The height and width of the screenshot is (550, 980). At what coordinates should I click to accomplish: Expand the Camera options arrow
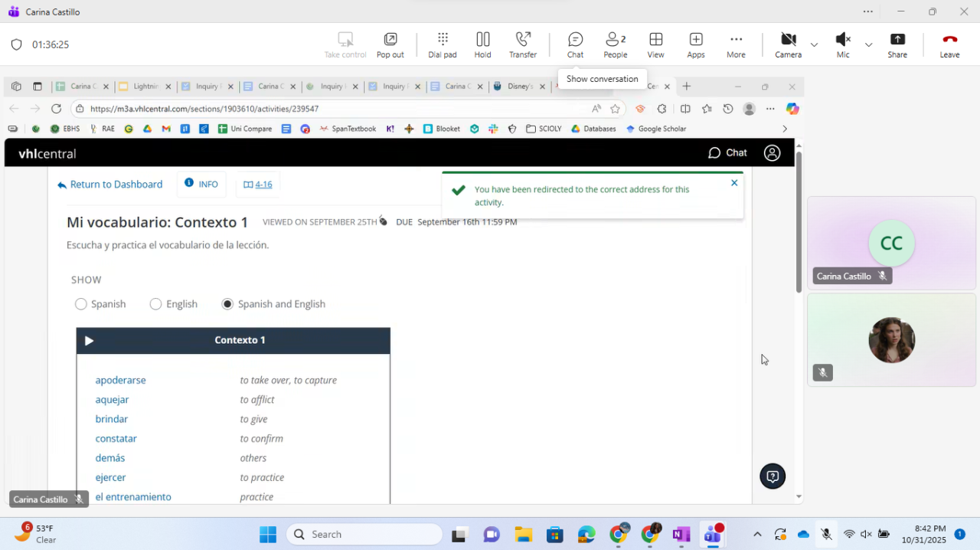coord(814,44)
